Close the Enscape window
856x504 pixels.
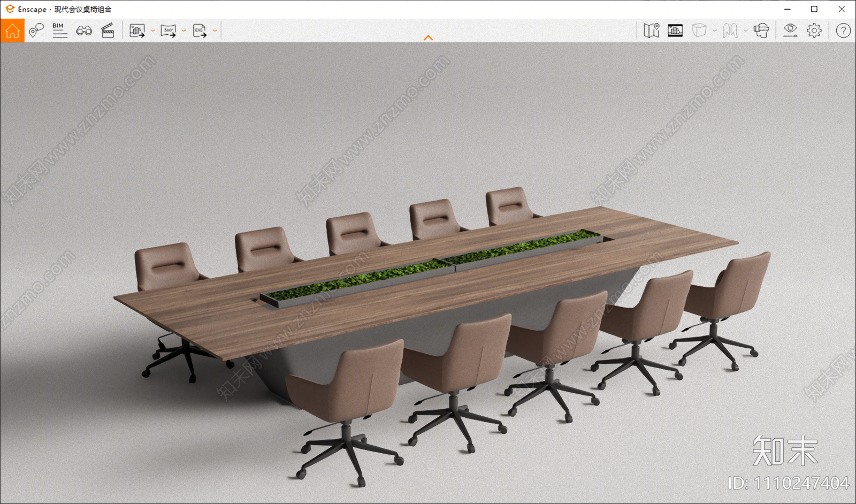[x=842, y=9]
